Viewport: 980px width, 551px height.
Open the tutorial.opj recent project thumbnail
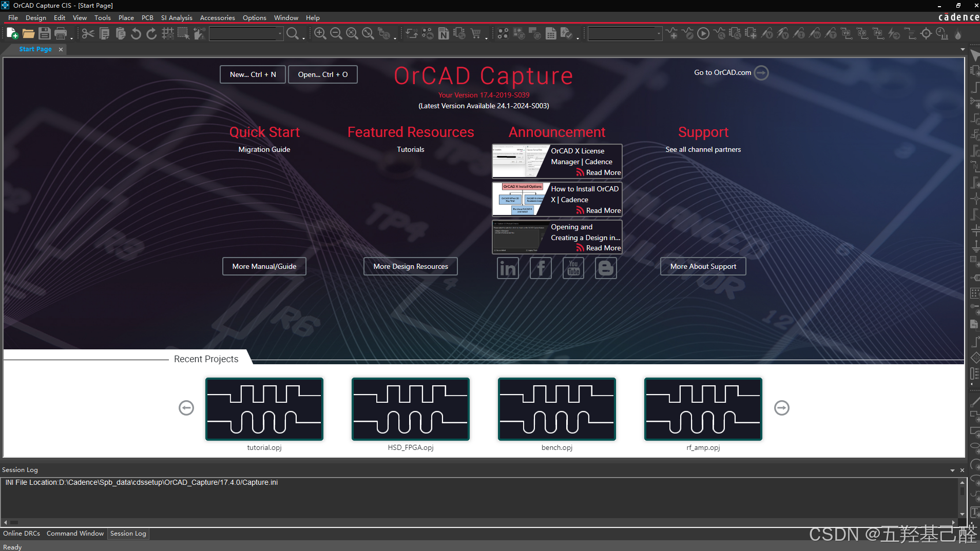point(264,409)
